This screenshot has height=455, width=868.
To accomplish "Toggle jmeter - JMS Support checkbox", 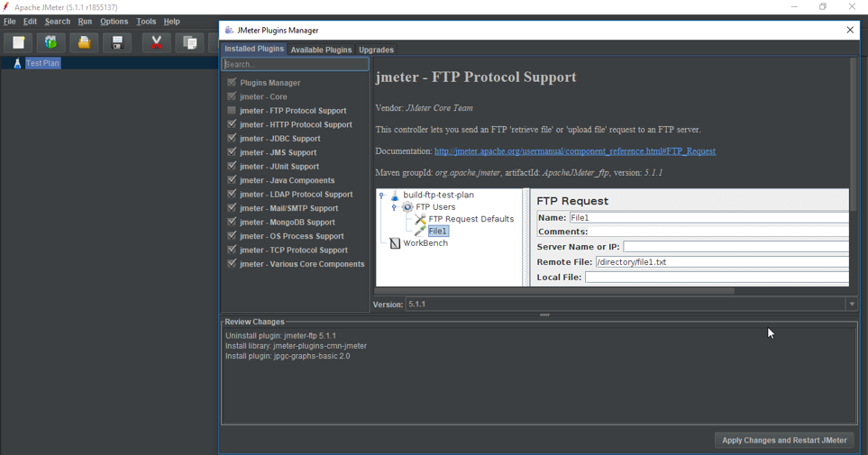I will pyautogui.click(x=232, y=151).
